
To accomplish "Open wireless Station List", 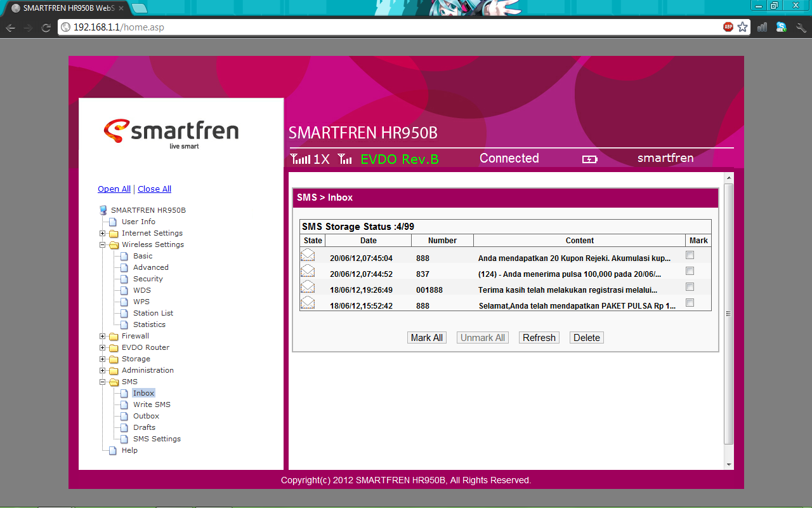I will (153, 313).
